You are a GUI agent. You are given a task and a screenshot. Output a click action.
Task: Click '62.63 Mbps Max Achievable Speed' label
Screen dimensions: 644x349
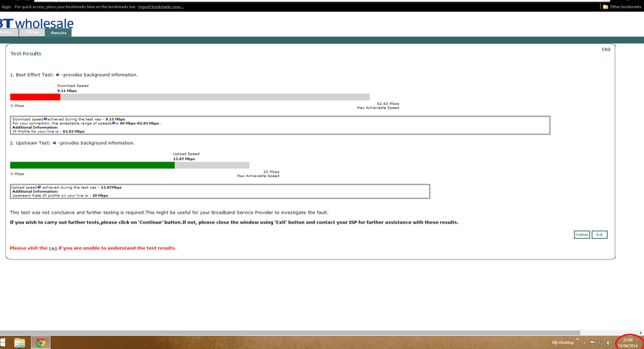coord(378,106)
